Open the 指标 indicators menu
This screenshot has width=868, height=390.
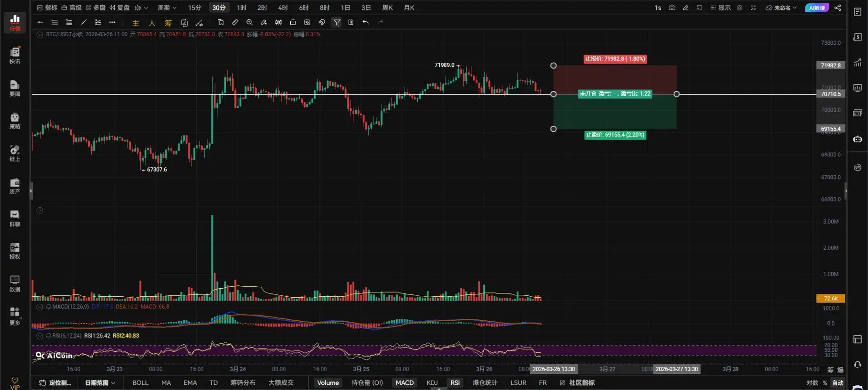(47, 8)
